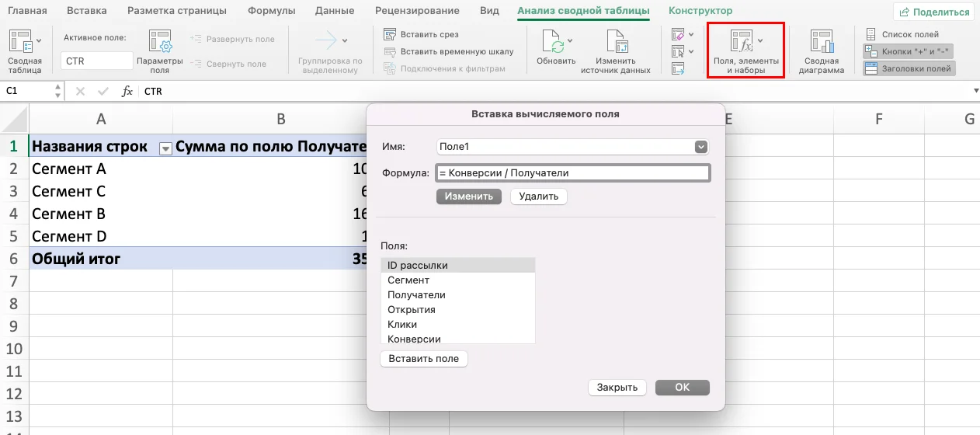The height and width of the screenshot is (435, 980).
Task: Click into the Формула input field
Action: click(572, 173)
